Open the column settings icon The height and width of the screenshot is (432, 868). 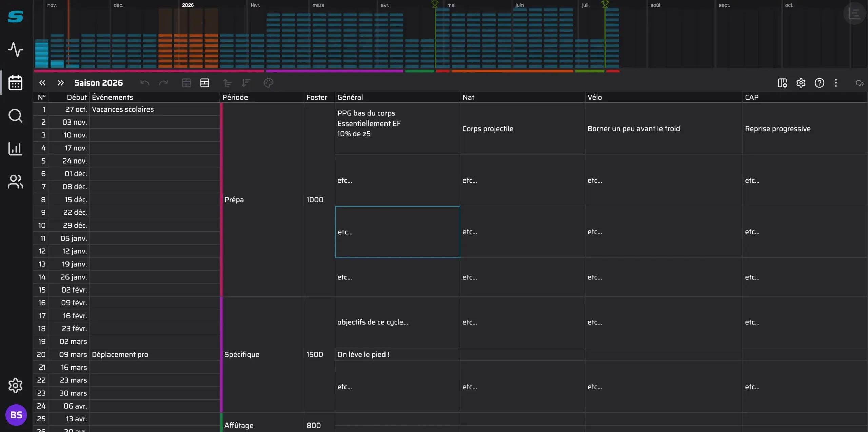(782, 83)
